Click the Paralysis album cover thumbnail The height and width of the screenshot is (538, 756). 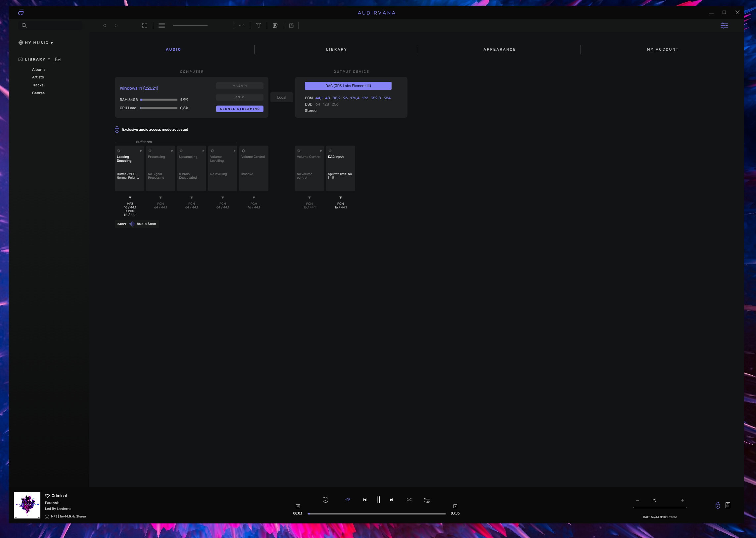tap(27, 505)
